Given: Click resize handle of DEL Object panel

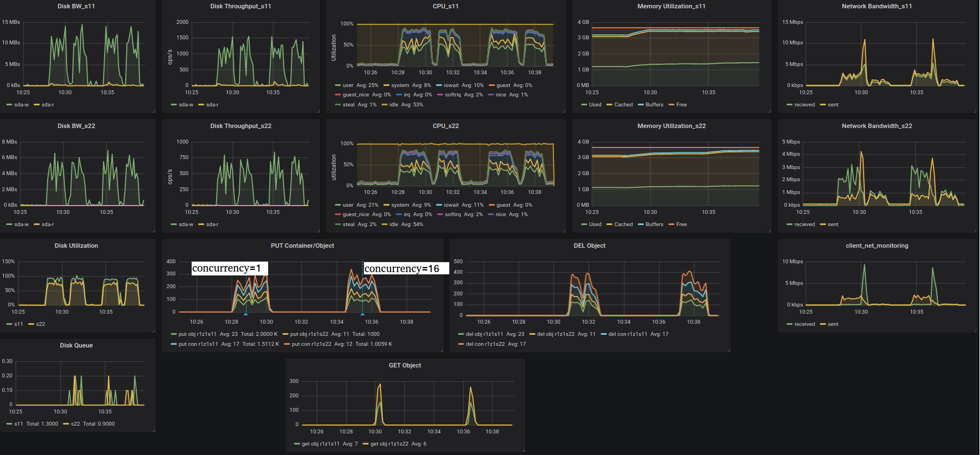Looking at the screenshot, I should 728,350.
